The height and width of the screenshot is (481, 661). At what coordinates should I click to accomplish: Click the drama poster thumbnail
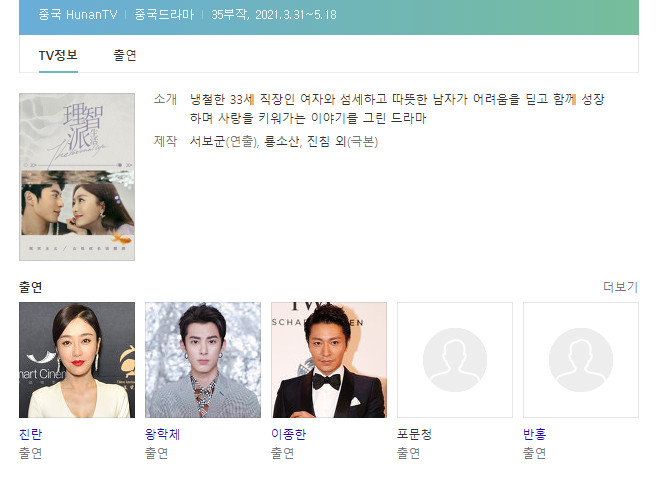(x=77, y=177)
